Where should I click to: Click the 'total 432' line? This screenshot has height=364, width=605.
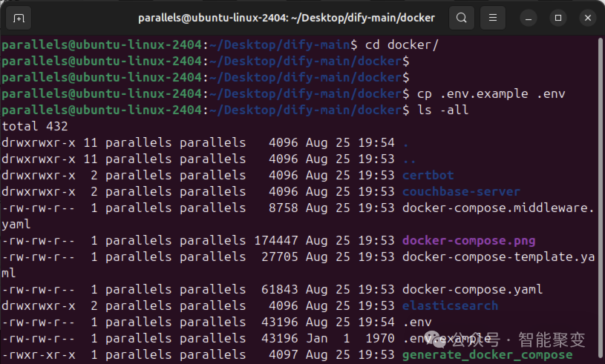(x=35, y=126)
